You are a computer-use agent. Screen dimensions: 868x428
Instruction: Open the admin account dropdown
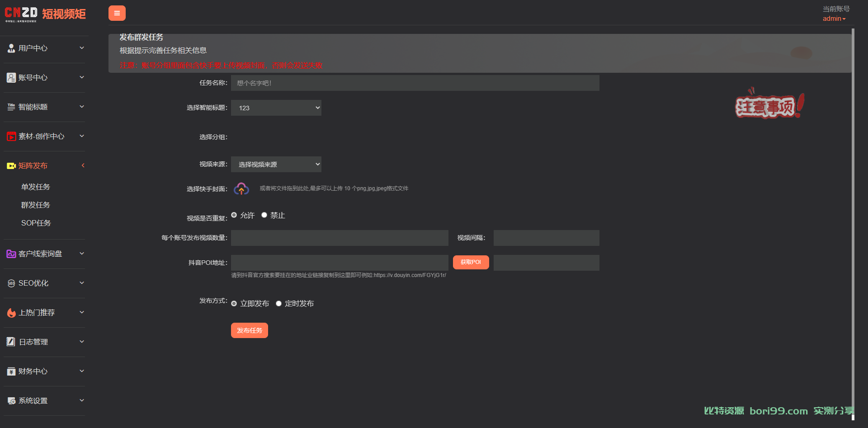tap(834, 19)
